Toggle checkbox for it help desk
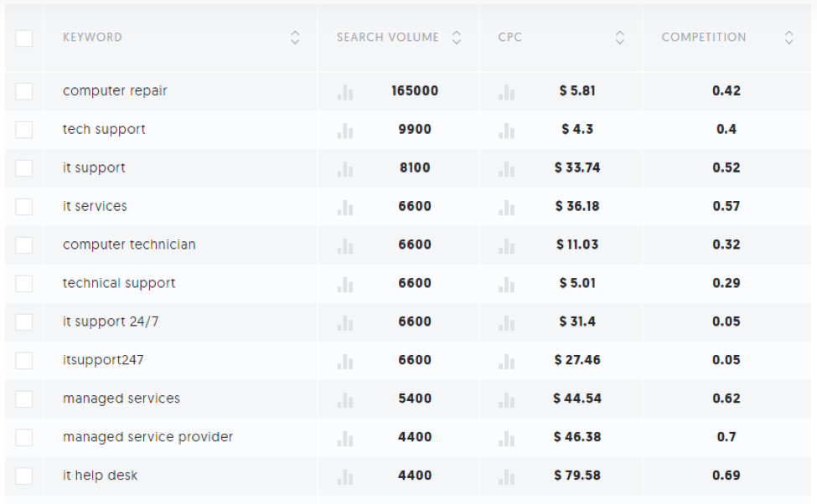The image size is (817, 504). click(x=24, y=476)
